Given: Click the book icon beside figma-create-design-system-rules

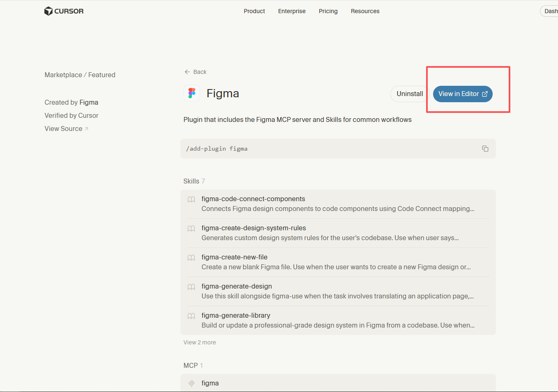Looking at the screenshot, I should (191, 229).
